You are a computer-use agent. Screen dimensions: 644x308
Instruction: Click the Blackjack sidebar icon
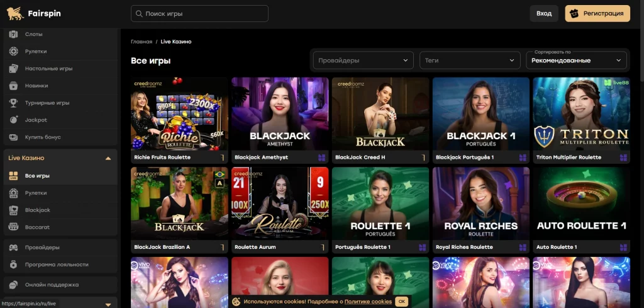(14, 210)
